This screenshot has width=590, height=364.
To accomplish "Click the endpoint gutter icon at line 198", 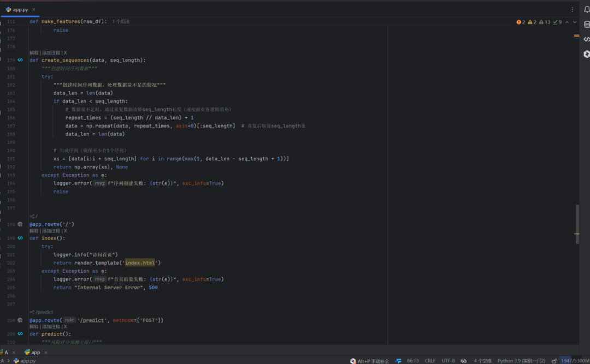I will click(20, 224).
